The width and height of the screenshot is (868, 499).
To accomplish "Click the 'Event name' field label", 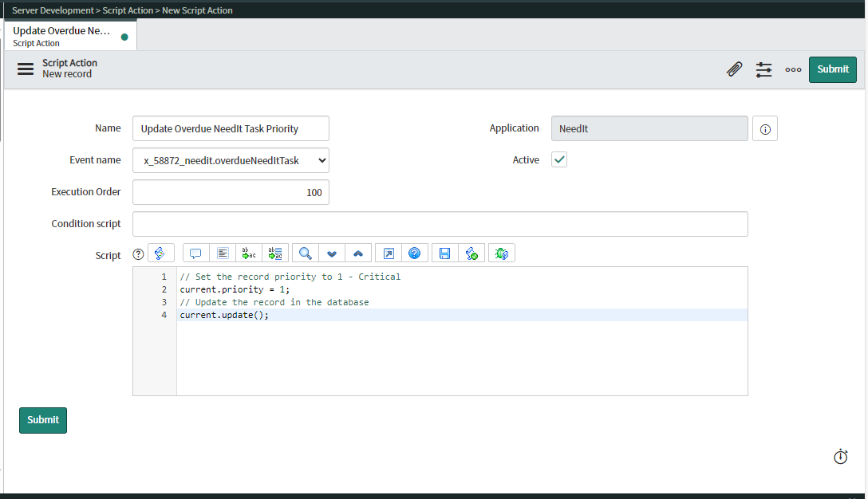I will [95, 160].
